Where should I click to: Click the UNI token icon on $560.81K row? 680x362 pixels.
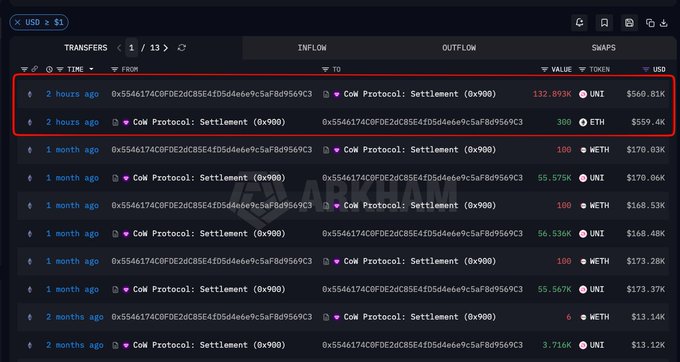(583, 94)
